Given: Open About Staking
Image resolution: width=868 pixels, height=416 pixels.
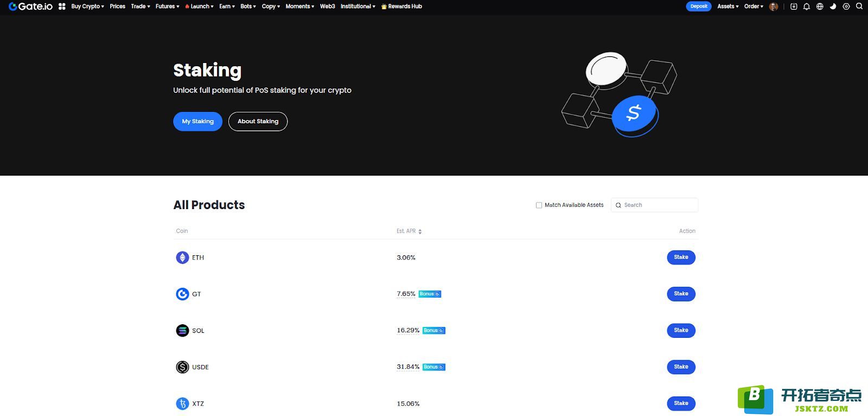Looking at the screenshot, I should [x=258, y=121].
